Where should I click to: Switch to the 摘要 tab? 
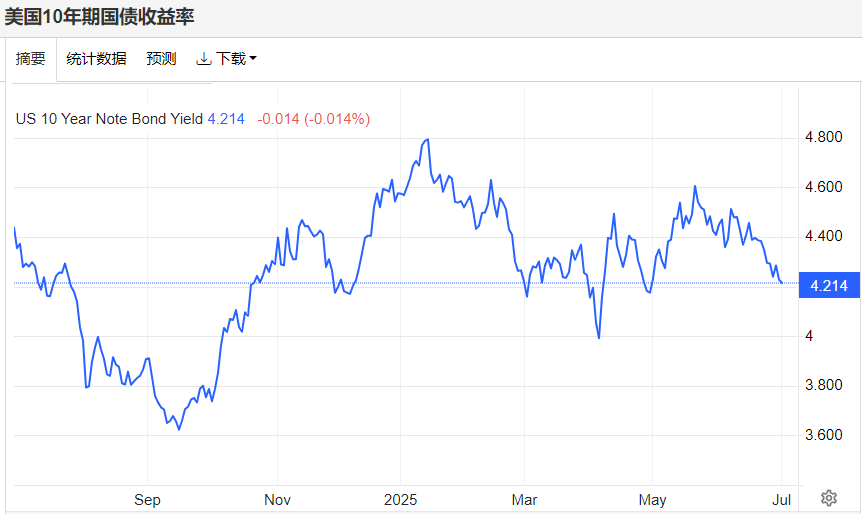pyautogui.click(x=31, y=58)
